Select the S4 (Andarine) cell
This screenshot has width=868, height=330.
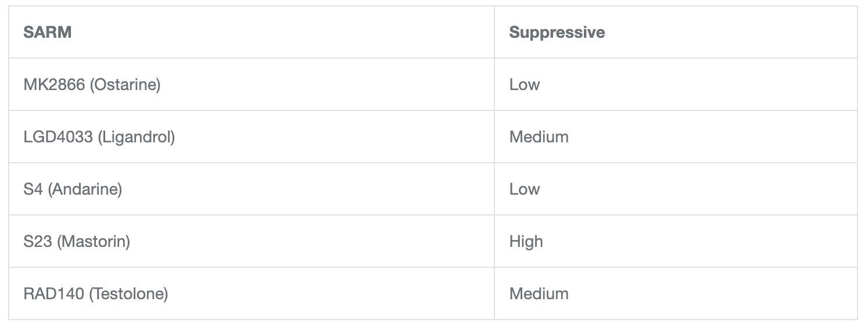click(x=252, y=189)
